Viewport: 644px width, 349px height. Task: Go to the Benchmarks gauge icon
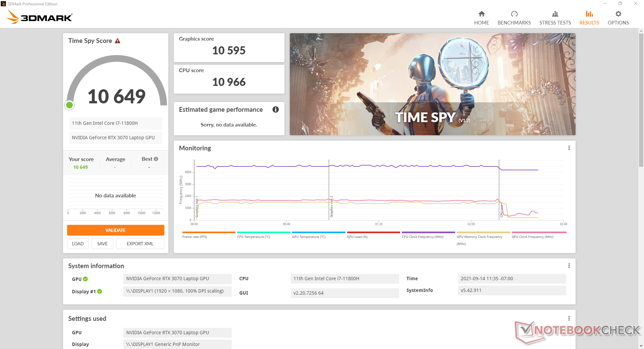click(514, 14)
